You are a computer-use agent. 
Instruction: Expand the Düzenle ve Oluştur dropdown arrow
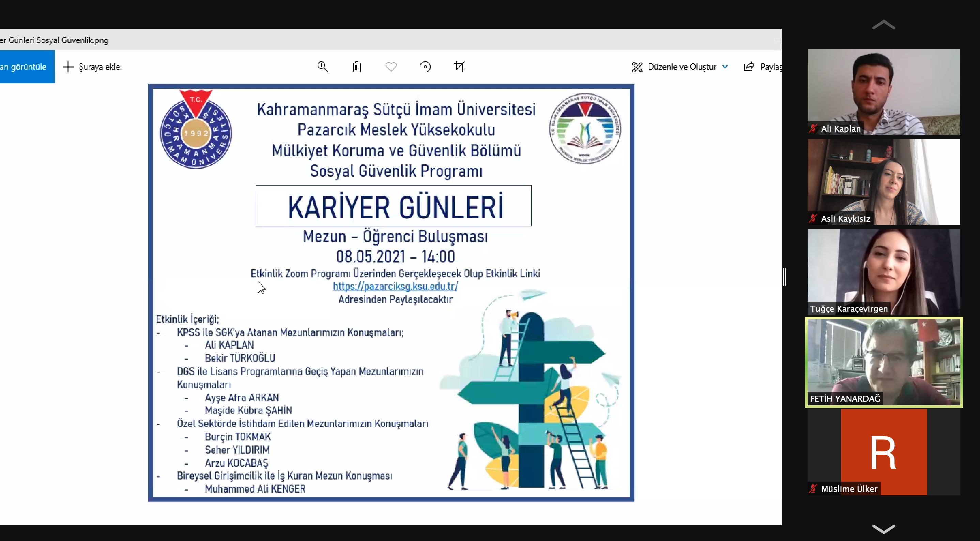coord(725,67)
